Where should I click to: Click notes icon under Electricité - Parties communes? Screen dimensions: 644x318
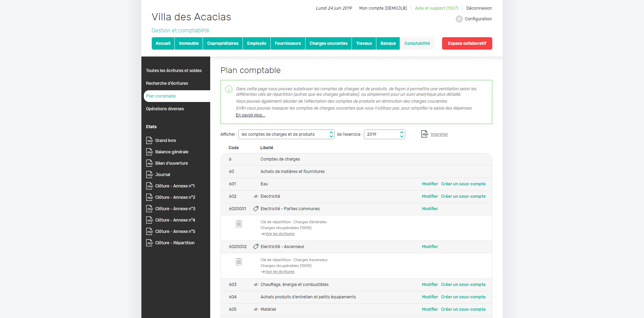pos(239,224)
